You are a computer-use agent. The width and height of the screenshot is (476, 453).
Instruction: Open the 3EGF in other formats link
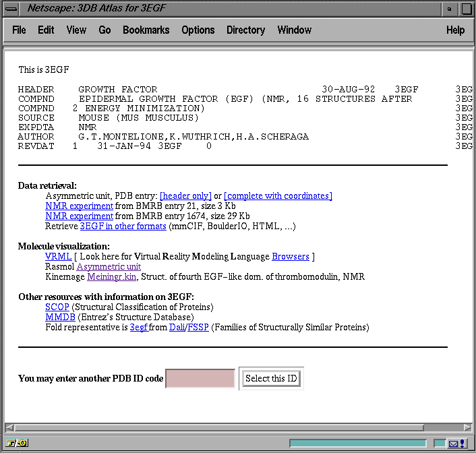tap(123, 227)
